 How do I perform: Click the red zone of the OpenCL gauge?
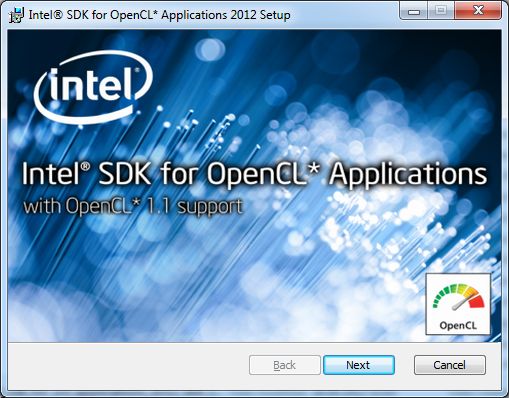coord(477,301)
